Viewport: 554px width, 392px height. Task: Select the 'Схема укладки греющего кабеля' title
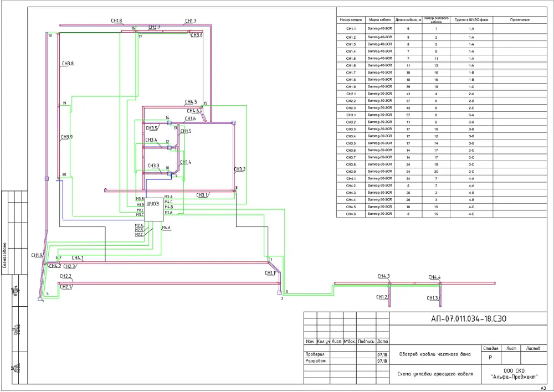[x=435, y=374]
